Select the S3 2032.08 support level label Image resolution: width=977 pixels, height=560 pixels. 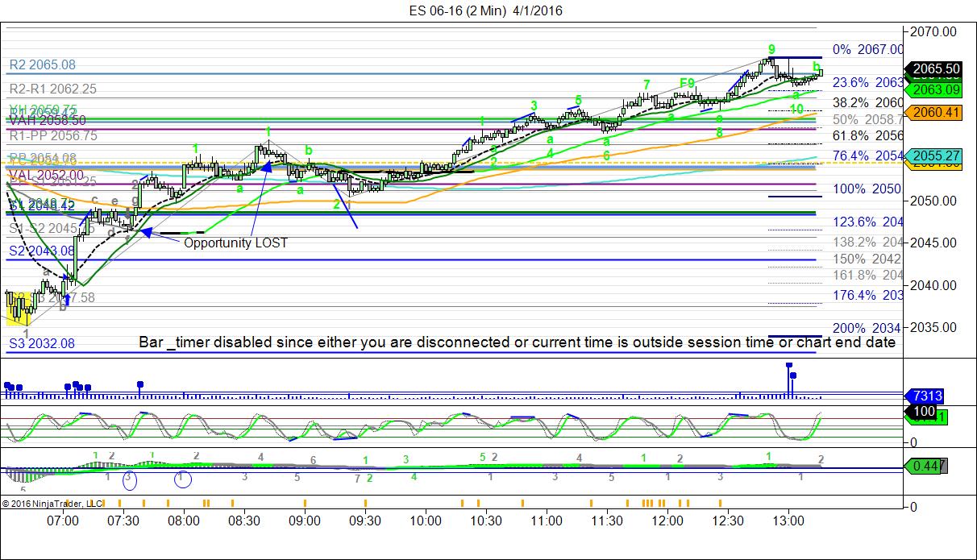[42, 343]
